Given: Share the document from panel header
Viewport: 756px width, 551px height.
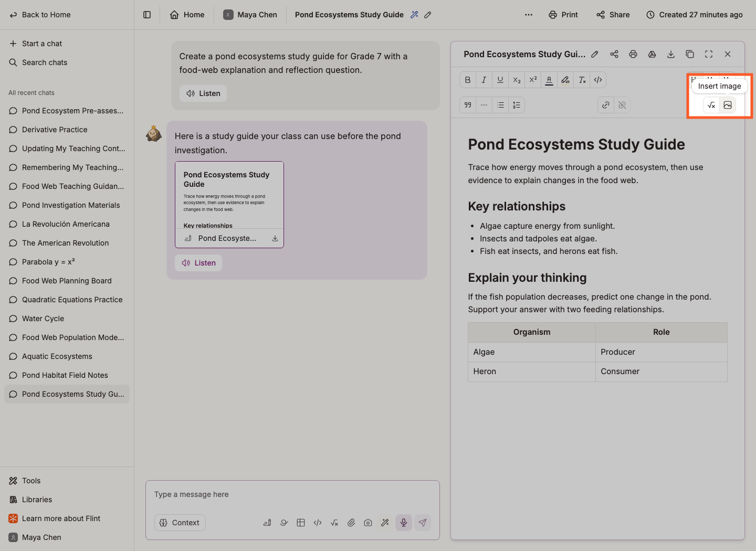Looking at the screenshot, I should coord(614,54).
